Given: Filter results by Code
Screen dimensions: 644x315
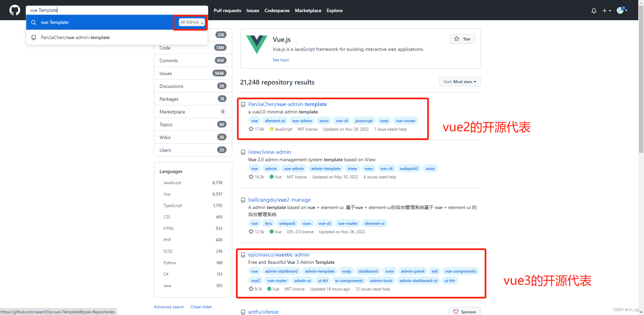Looking at the screenshot, I should pyautogui.click(x=193, y=48).
